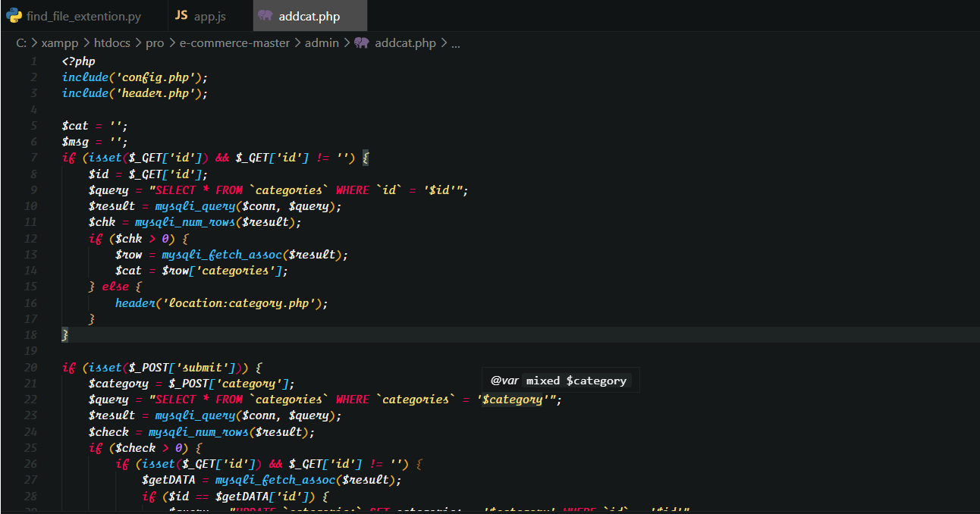Open the addcat.php breadcrumb file entry
This screenshot has height=514, width=980.
tap(405, 43)
